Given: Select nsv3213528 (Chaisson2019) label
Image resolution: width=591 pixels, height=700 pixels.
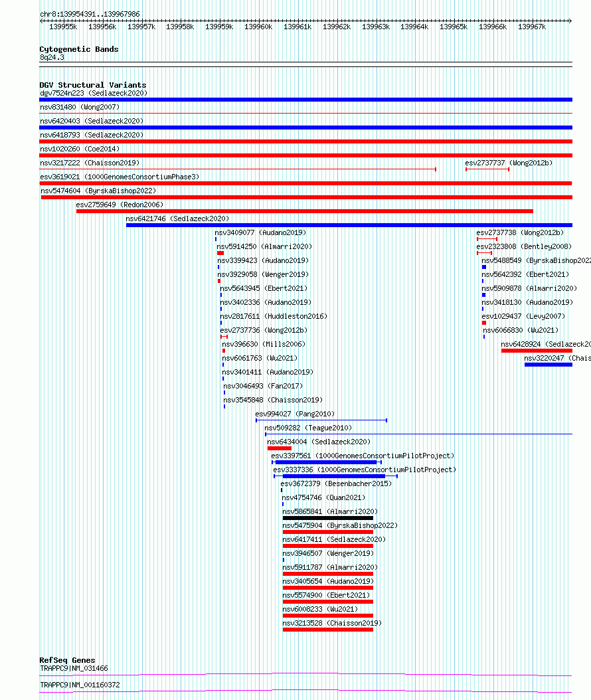Looking at the screenshot, I should [x=332, y=623].
